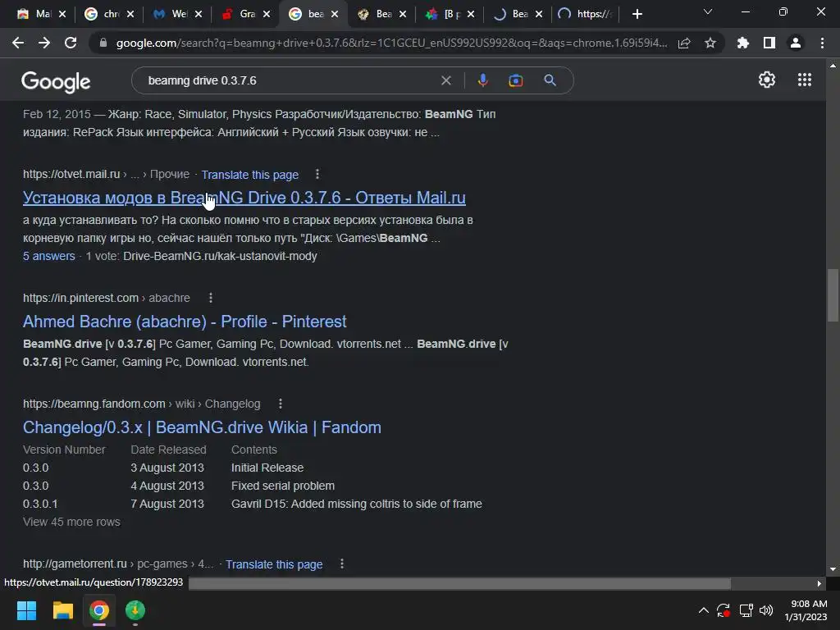This screenshot has height=630, width=840.
Task: Open the clock and date flyout
Action: coord(806,610)
